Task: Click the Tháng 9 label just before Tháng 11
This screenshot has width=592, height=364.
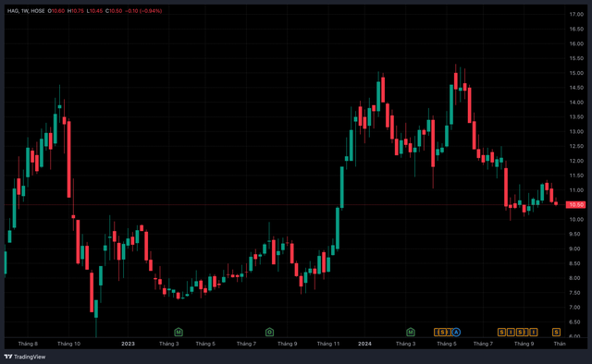Action: coord(288,344)
